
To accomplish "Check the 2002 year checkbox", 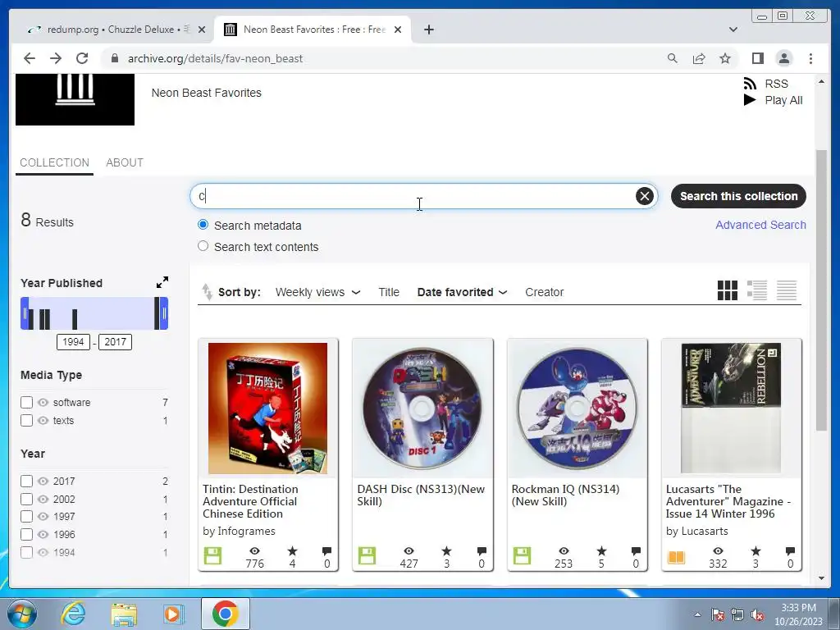I will click(x=26, y=500).
